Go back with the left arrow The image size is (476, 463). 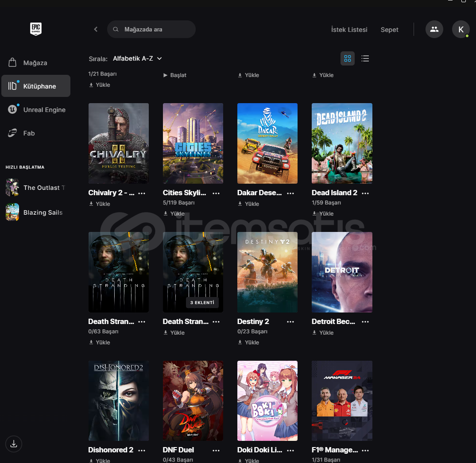[96, 29]
